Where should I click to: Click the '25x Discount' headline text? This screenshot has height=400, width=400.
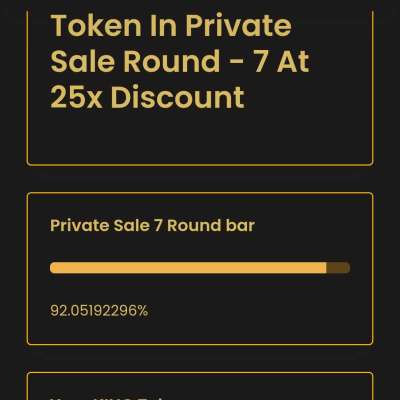point(148,97)
